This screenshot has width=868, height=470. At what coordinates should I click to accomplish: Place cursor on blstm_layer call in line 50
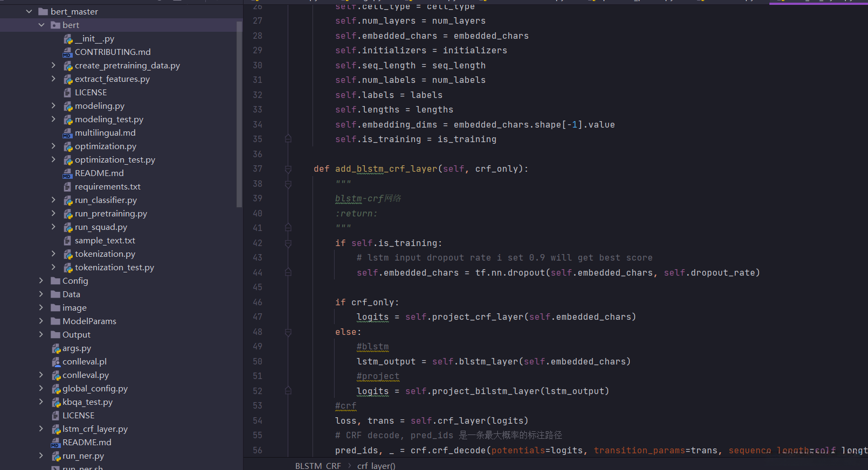point(488,362)
